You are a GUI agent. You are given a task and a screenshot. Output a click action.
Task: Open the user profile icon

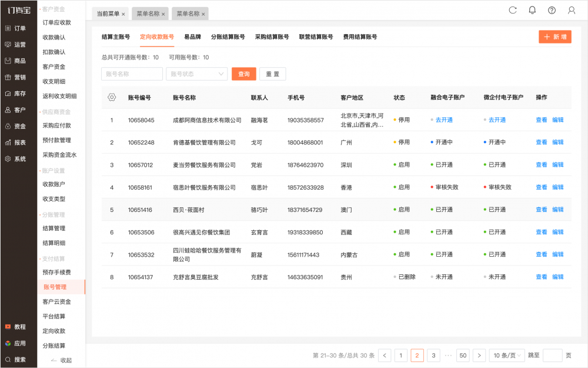coord(572,10)
